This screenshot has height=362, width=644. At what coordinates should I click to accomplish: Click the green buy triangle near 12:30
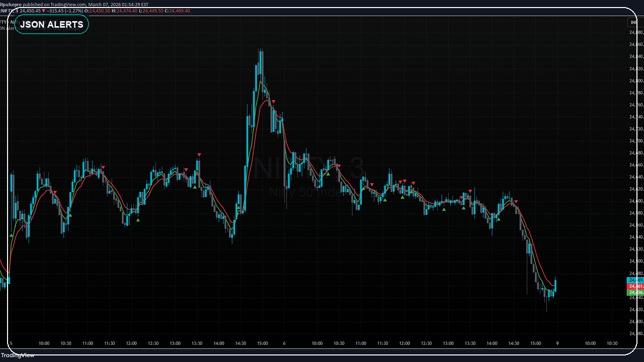138,220
